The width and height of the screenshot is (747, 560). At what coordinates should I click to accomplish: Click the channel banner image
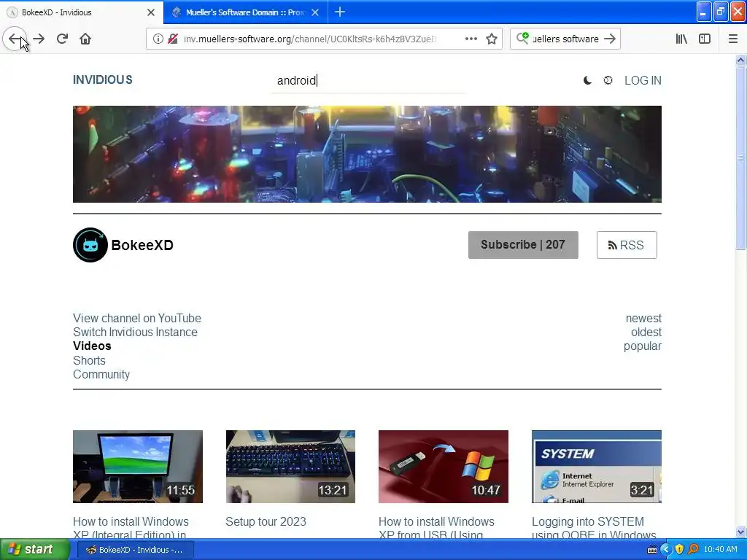367,154
